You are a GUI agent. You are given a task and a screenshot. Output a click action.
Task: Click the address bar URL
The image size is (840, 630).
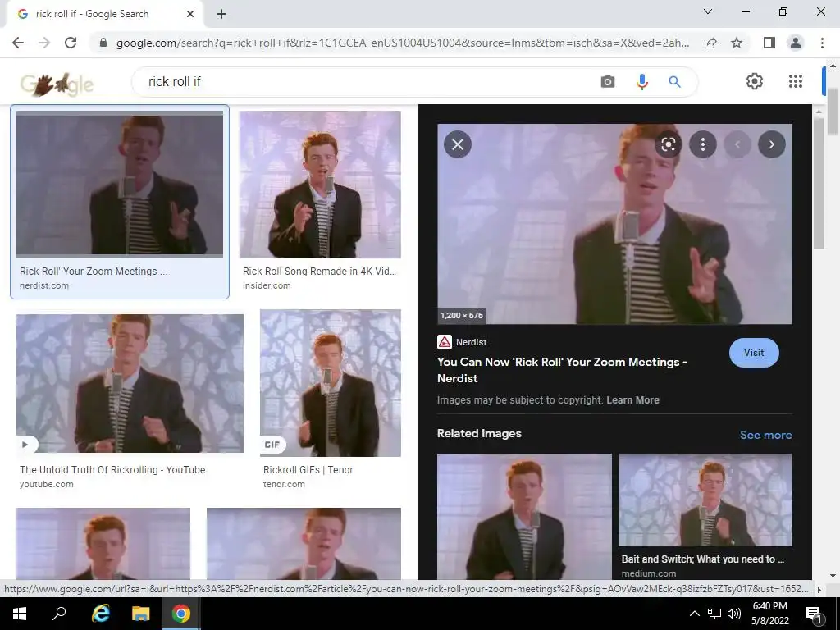pos(402,43)
